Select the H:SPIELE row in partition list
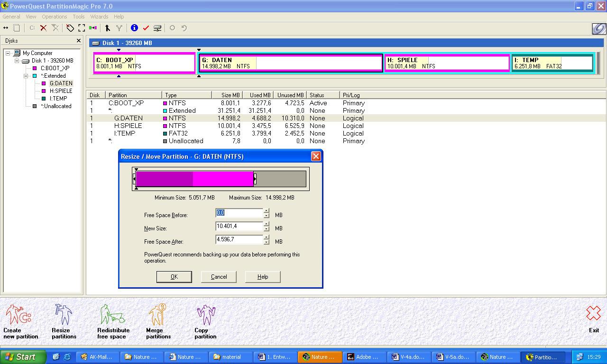The height and width of the screenshot is (364, 607). 346,126
